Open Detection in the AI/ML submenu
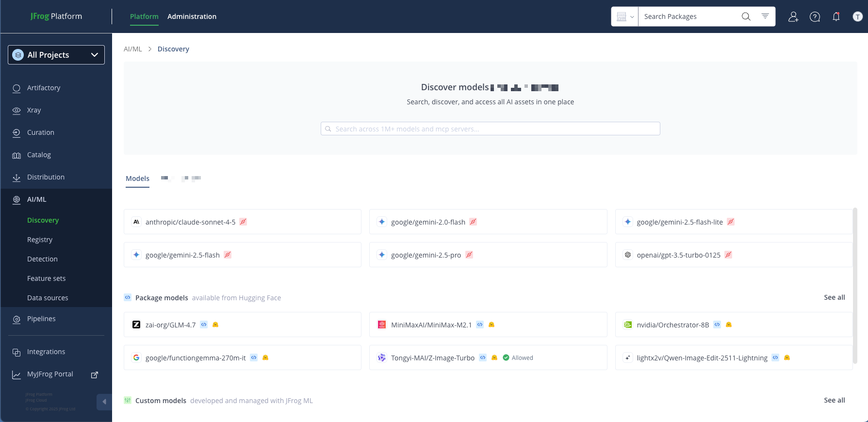 point(42,259)
